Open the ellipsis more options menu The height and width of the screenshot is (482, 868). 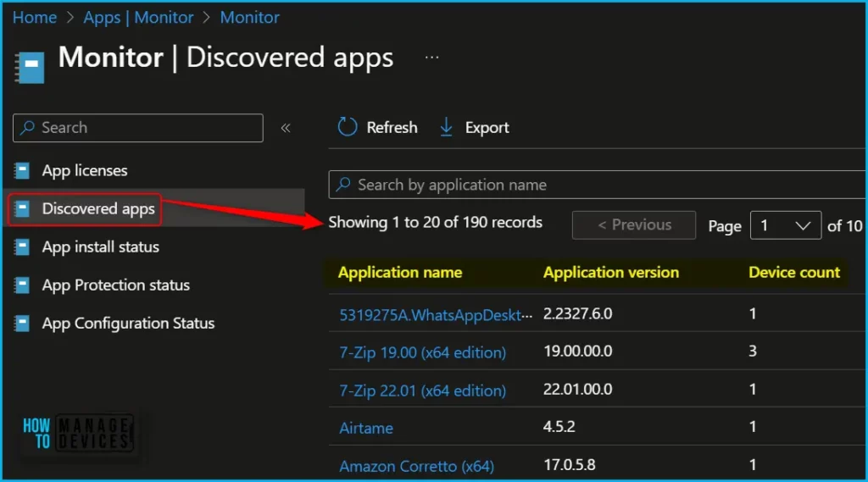coord(432,58)
